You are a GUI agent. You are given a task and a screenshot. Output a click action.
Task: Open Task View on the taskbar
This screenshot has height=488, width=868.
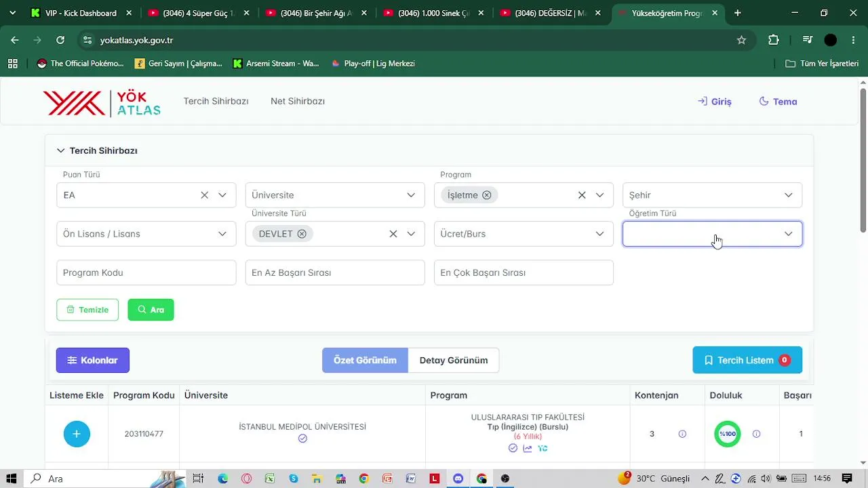point(198,479)
